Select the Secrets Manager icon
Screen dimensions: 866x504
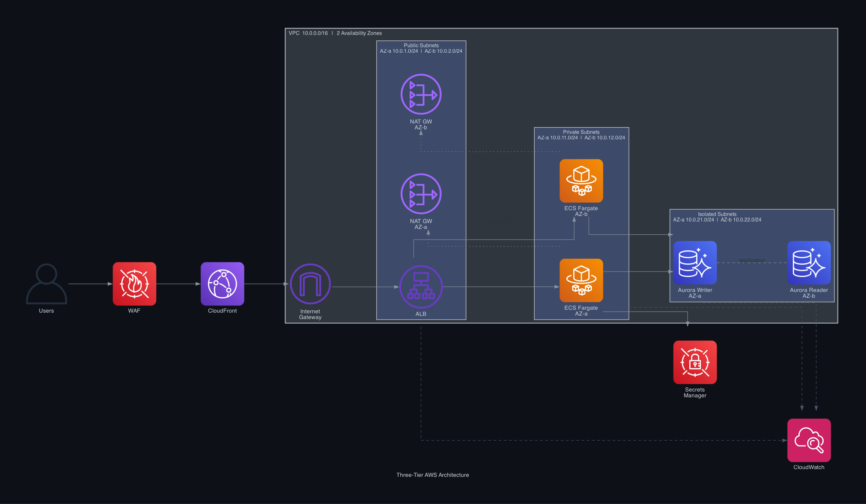click(695, 362)
